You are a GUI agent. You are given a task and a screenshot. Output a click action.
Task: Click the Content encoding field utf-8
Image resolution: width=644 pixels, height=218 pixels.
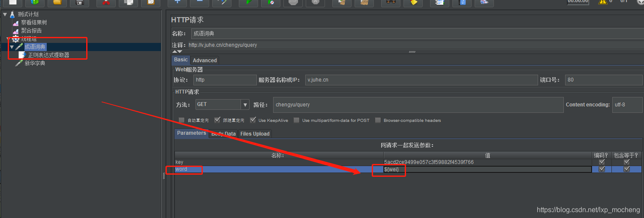pyautogui.click(x=627, y=105)
